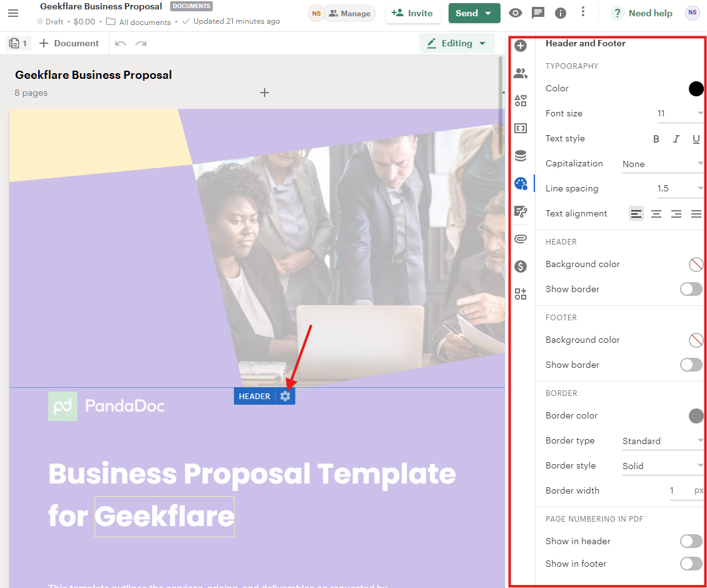Pick the typography Color swatch
The width and height of the screenshot is (707, 588).
[696, 89]
